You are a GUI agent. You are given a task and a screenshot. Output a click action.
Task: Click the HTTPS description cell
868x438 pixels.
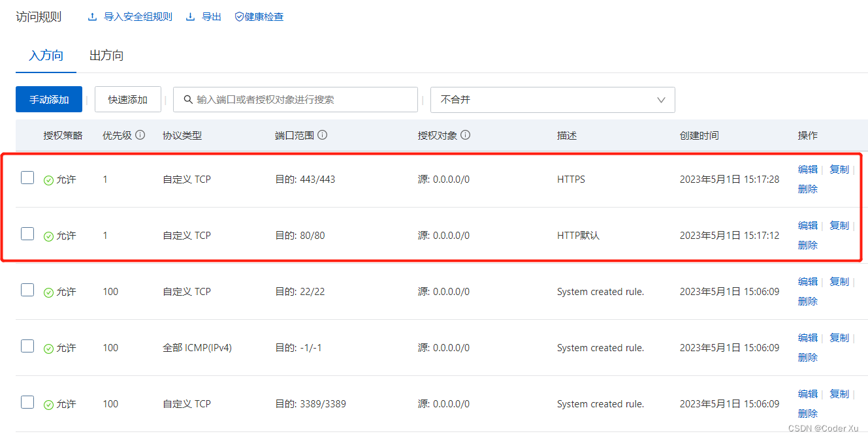pos(571,180)
